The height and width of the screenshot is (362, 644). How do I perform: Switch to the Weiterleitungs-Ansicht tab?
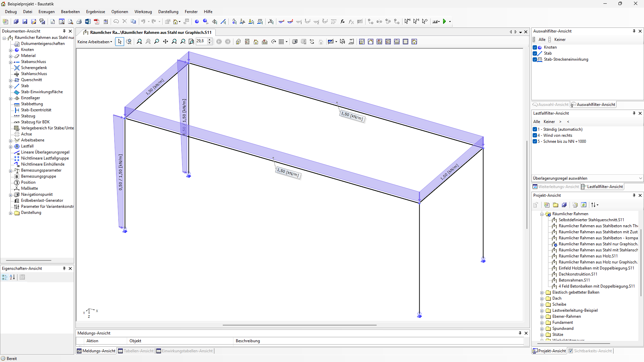[556, 187]
